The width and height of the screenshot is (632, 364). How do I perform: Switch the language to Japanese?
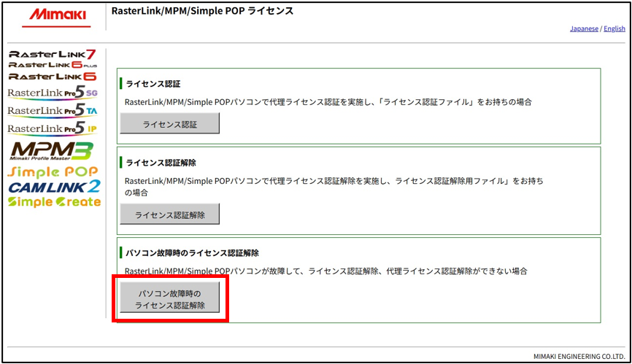(584, 28)
